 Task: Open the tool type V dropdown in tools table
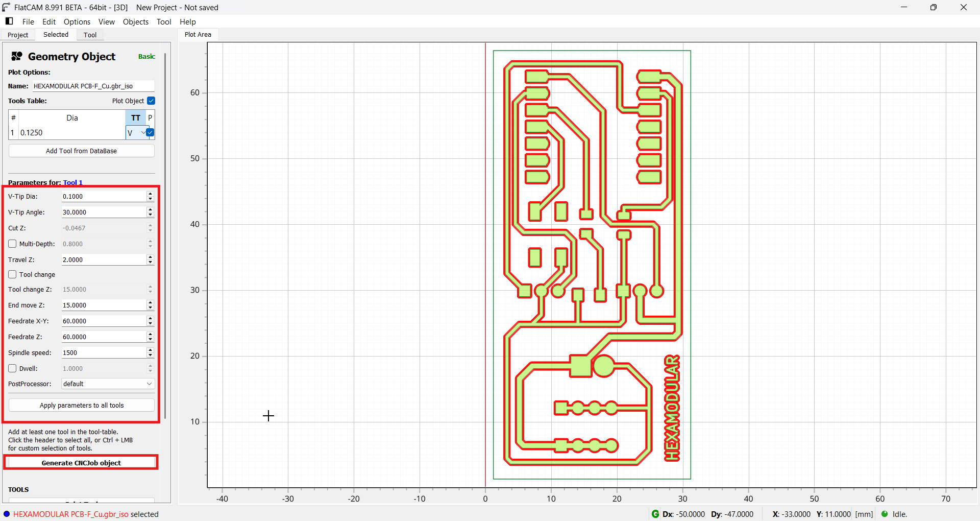[136, 133]
